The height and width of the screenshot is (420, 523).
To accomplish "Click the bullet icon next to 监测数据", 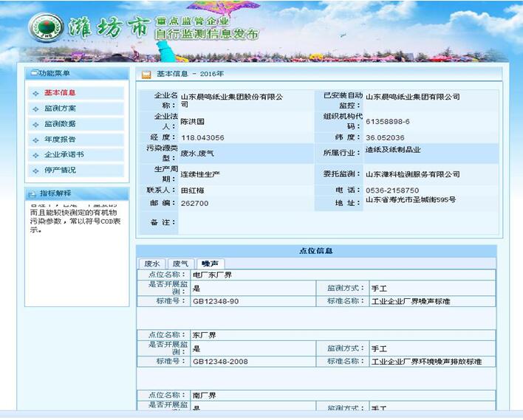I will [x=35, y=124].
